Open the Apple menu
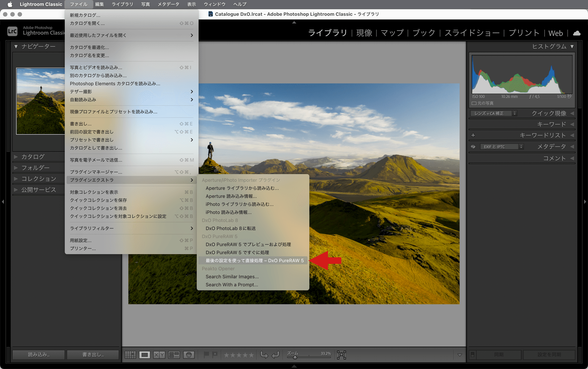Viewport: 588px width, 369px height. tap(10, 4)
